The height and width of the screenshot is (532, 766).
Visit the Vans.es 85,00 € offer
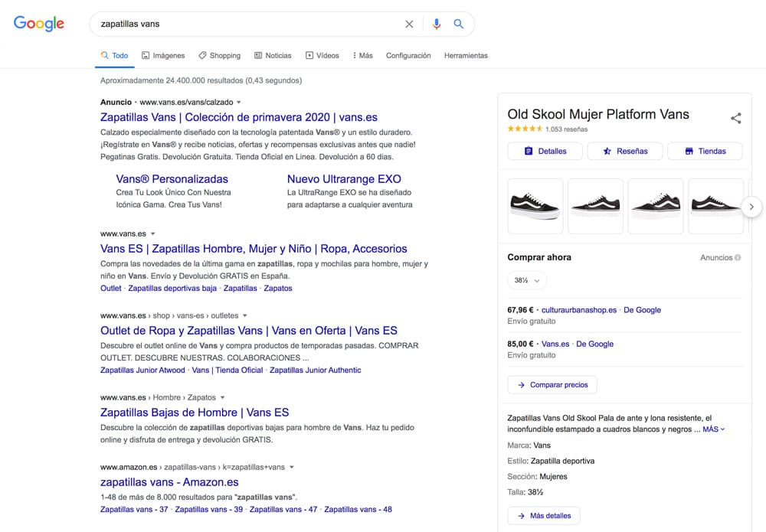(x=555, y=344)
